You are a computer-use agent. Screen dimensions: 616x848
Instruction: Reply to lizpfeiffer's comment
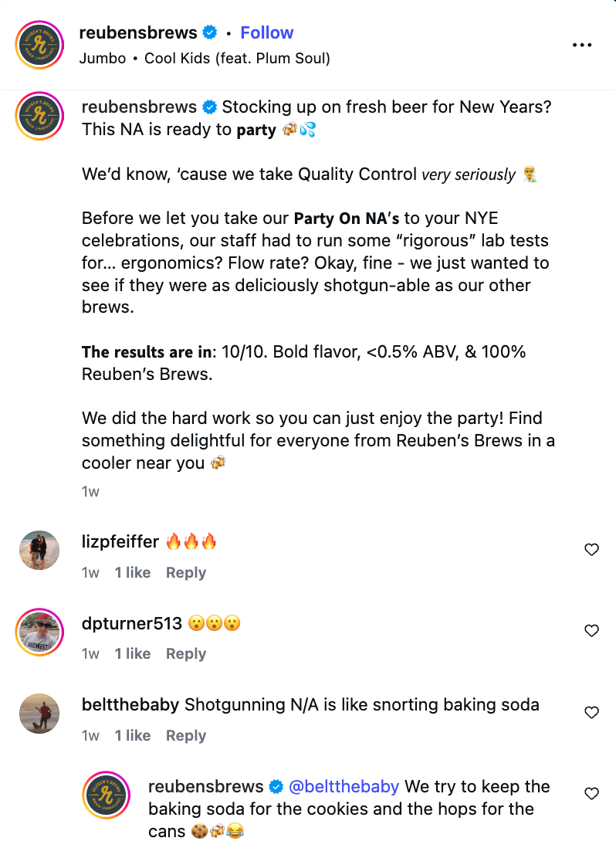[186, 572]
